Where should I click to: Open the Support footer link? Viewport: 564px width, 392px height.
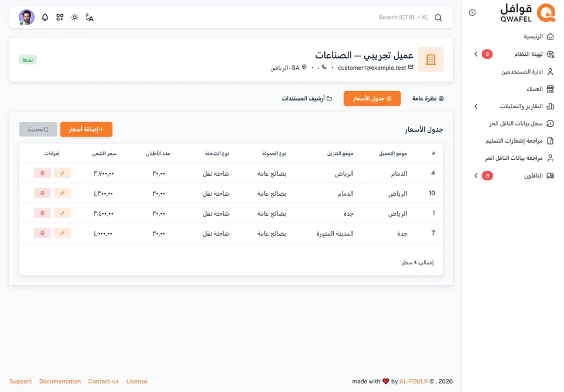[21, 381]
